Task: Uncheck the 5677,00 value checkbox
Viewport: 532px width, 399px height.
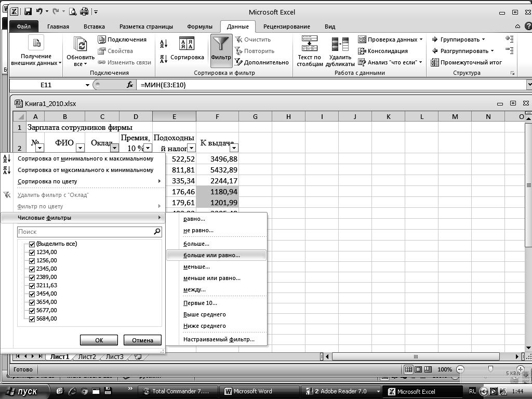Action: (x=32, y=311)
